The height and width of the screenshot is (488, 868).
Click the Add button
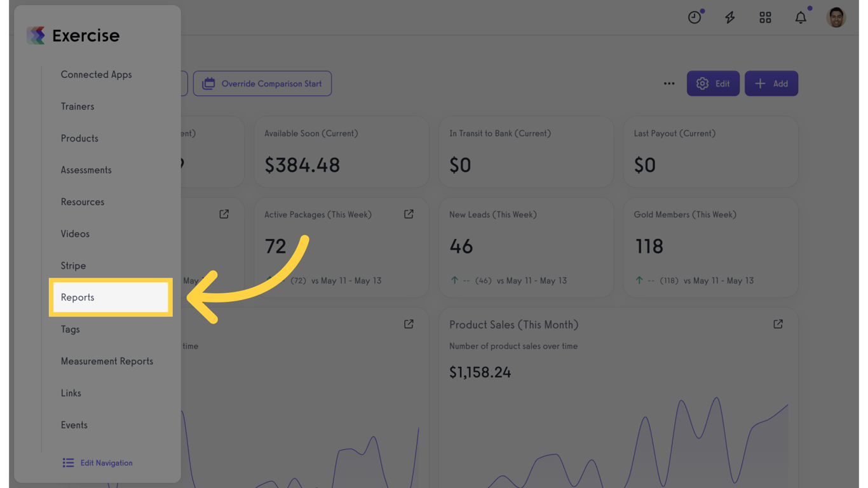point(771,83)
